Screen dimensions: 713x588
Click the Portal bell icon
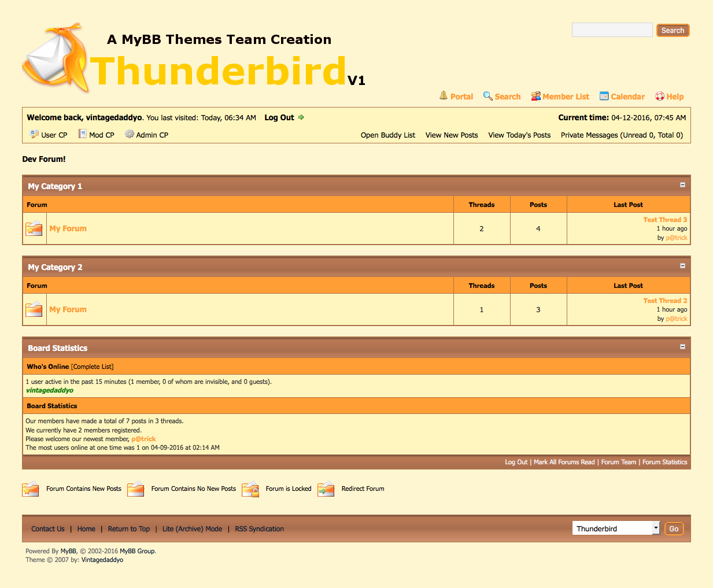pos(444,96)
